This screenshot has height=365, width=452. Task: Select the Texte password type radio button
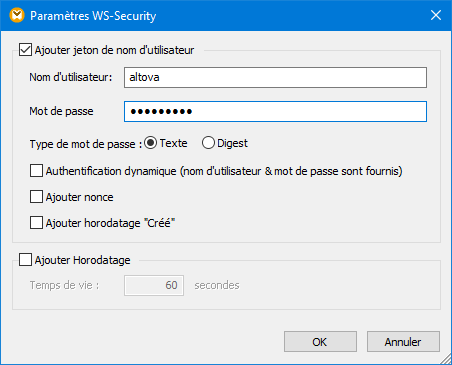(x=150, y=143)
